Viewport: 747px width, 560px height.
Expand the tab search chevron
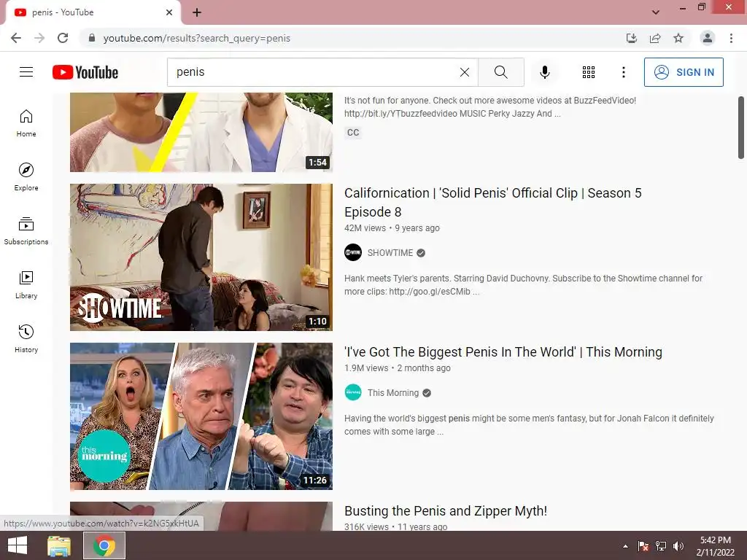[656, 12]
